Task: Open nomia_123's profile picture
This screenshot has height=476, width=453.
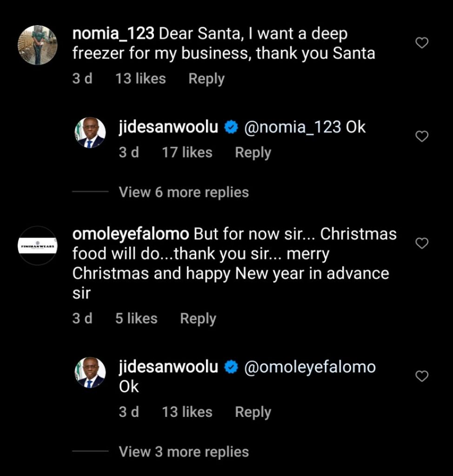Action: tap(38, 45)
